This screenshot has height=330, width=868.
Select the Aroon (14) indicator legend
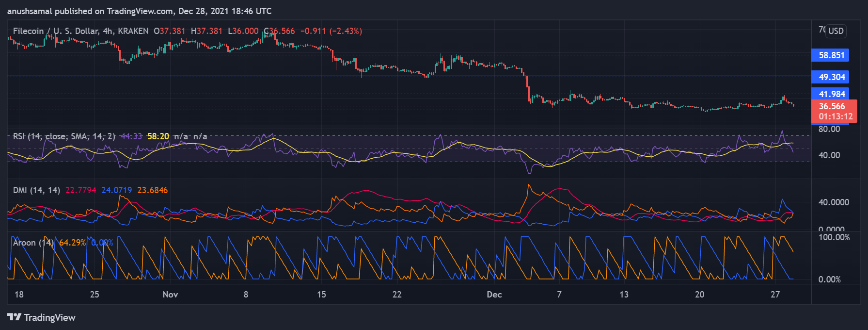pos(33,243)
